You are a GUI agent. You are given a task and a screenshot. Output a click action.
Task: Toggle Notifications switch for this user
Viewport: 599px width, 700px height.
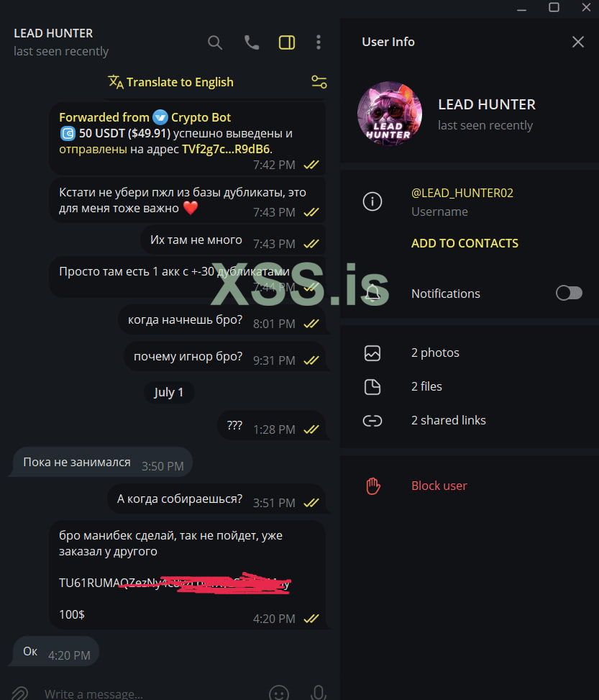point(569,294)
